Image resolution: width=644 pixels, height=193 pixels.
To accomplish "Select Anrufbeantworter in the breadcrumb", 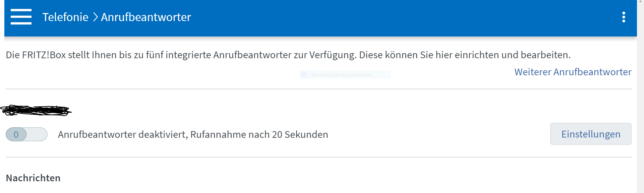I will (x=145, y=17).
